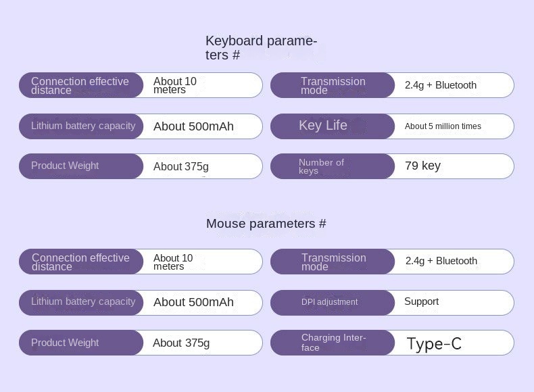Select keyboard Lithium battery capacity label
The width and height of the screenshot is (534, 392).
click(83, 126)
